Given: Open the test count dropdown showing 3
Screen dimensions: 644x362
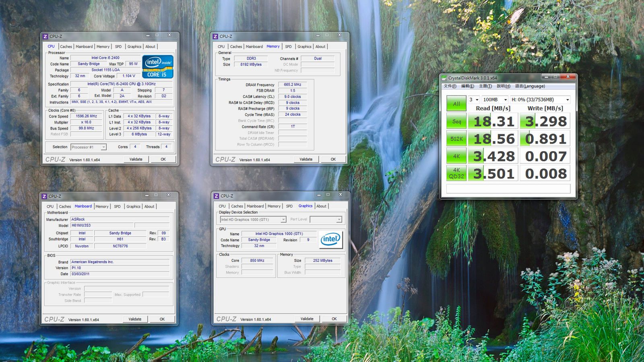Looking at the screenshot, I should (x=474, y=100).
